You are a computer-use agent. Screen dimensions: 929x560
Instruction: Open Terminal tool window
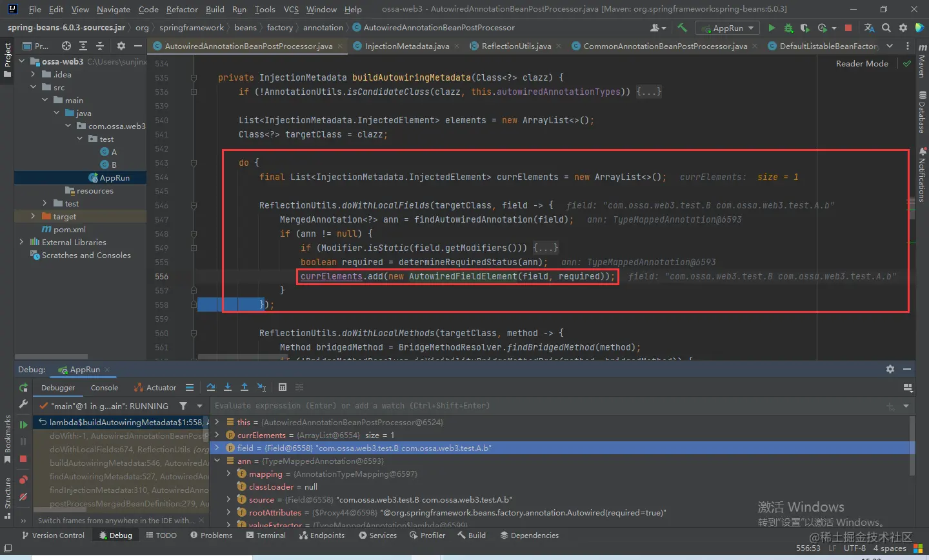tap(265, 535)
